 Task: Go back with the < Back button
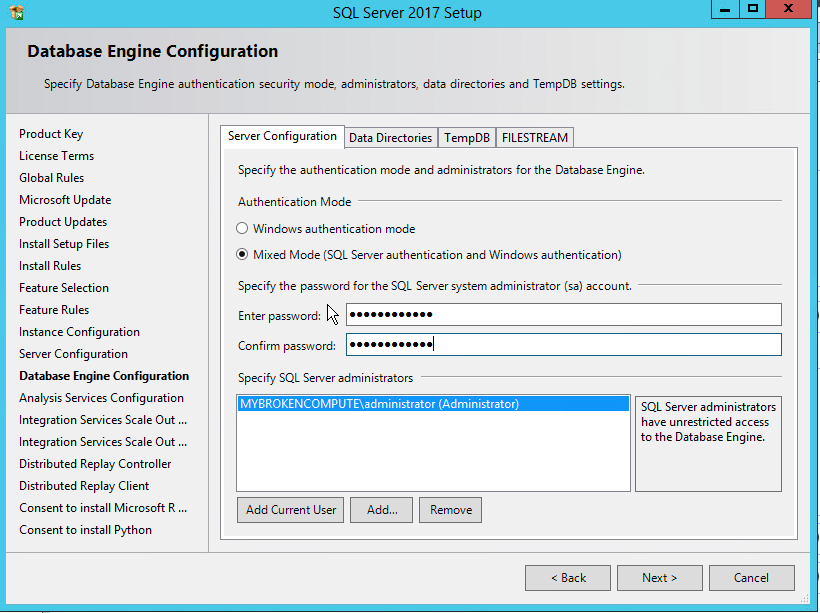(x=568, y=578)
